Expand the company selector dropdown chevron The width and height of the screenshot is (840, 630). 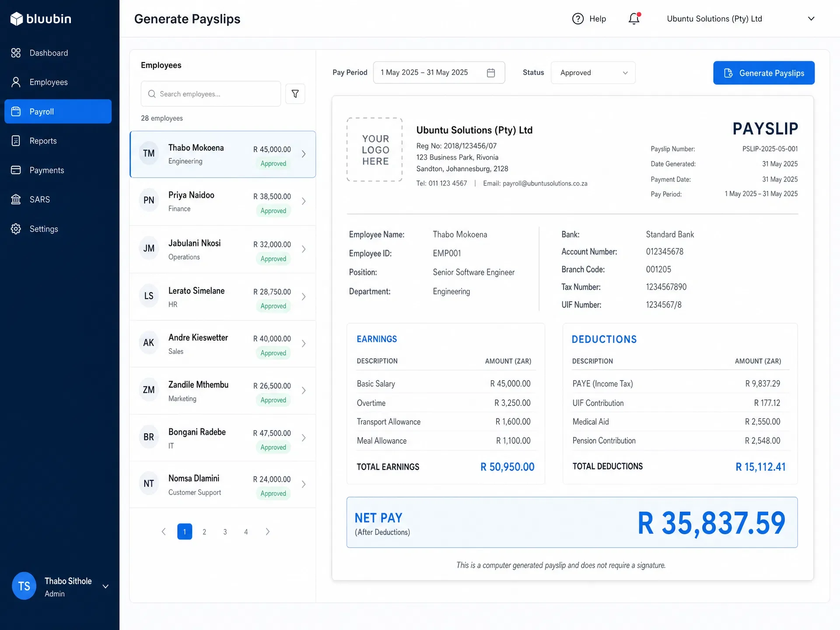[811, 19]
